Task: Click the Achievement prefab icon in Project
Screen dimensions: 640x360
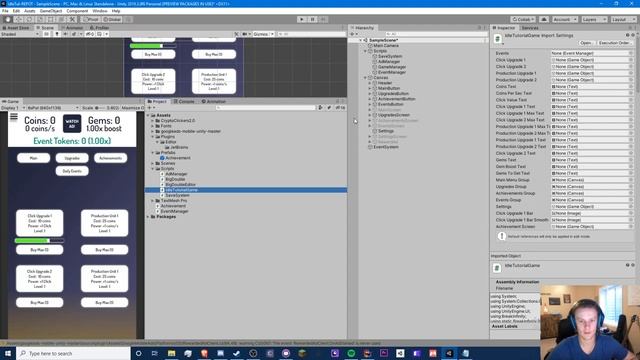Action: 162,158
